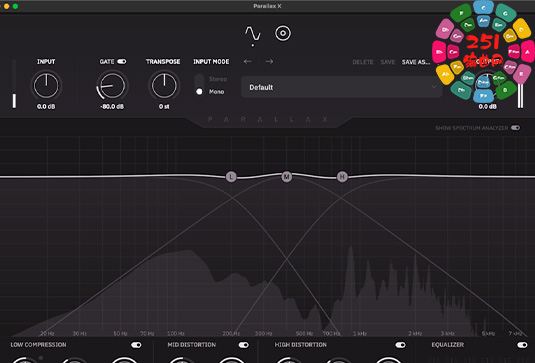This screenshot has height=363, width=535.
Task: Click the Low Compression label
Action: [x=38, y=345]
